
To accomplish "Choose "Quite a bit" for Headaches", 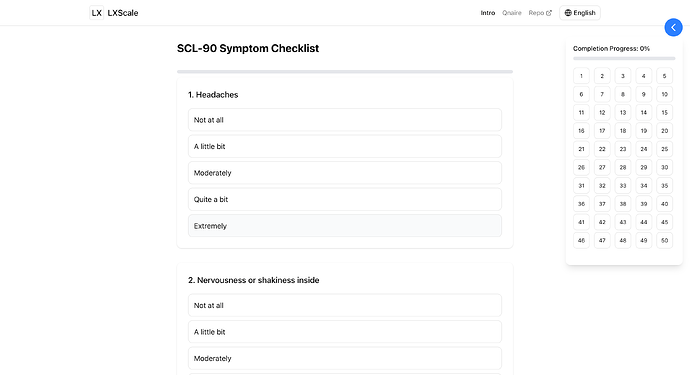I will (x=345, y=199).
